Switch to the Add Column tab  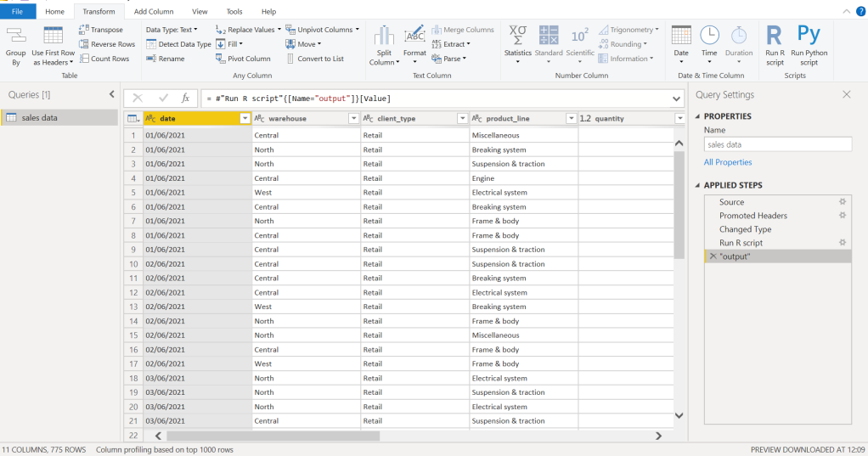(x=154, y=11)
